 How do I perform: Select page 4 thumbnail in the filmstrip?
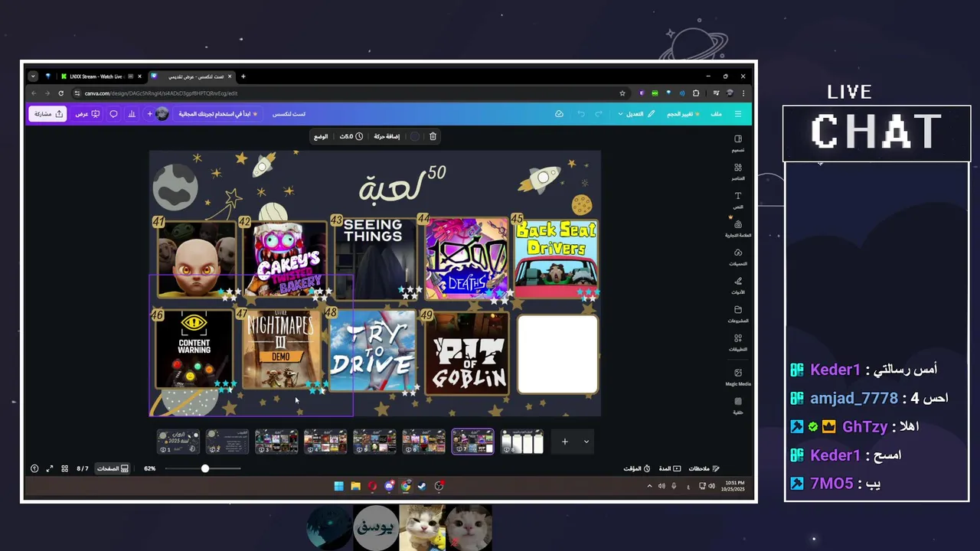[x=325, y=442]
